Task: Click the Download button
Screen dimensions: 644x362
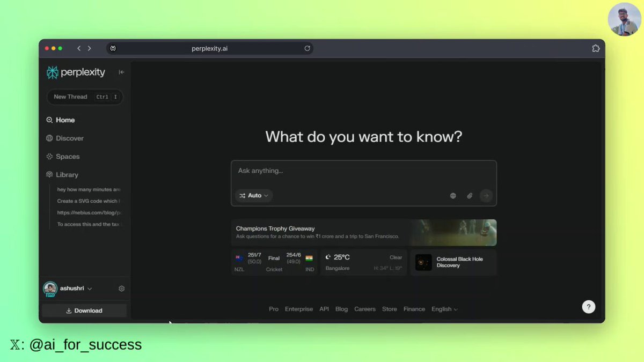Action: (x=84, y=310)
